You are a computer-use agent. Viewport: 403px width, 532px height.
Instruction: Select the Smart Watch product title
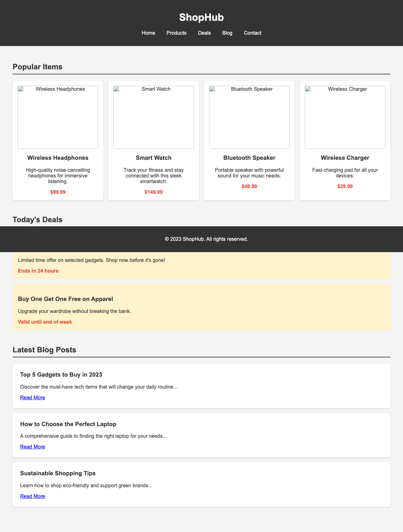coord(154,158)
